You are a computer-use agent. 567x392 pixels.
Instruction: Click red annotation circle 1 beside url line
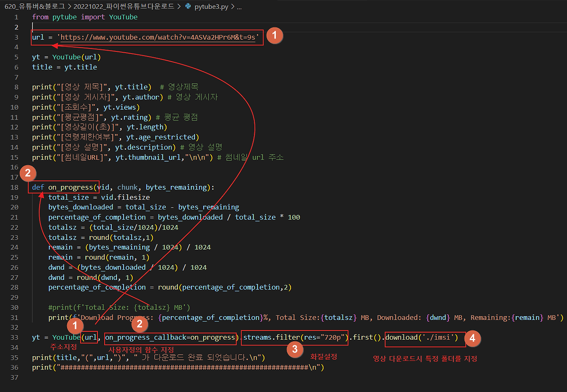pyautogui.click(x=274, y=36)
